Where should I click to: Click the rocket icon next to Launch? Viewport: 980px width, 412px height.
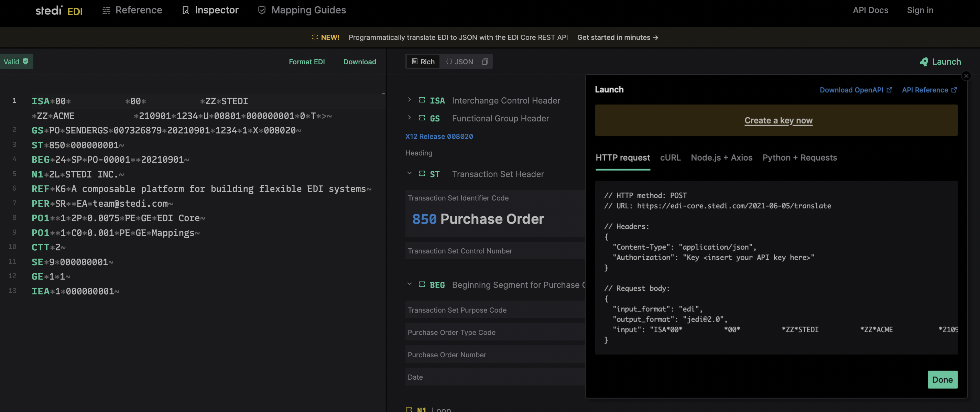[x=924, y=62]
